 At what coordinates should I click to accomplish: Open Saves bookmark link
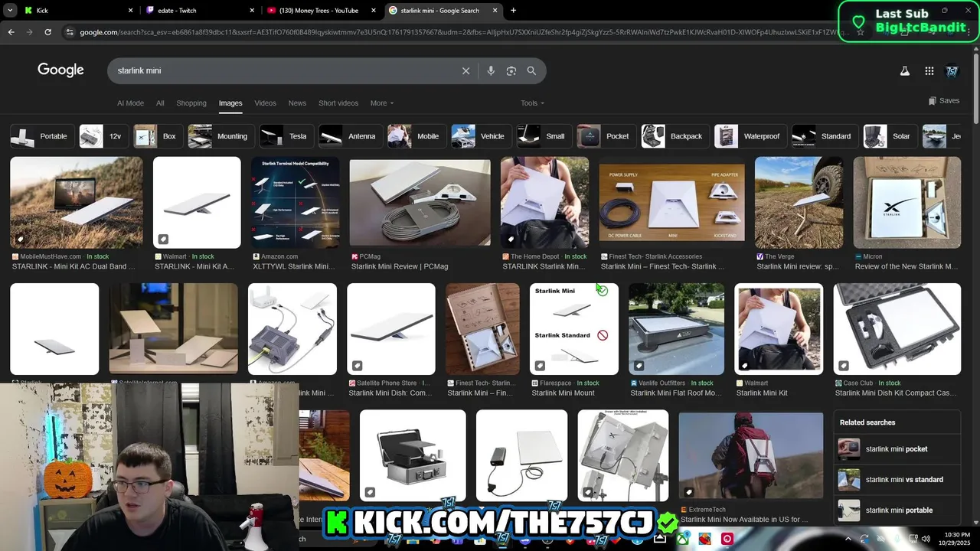[x=944, y=101]
